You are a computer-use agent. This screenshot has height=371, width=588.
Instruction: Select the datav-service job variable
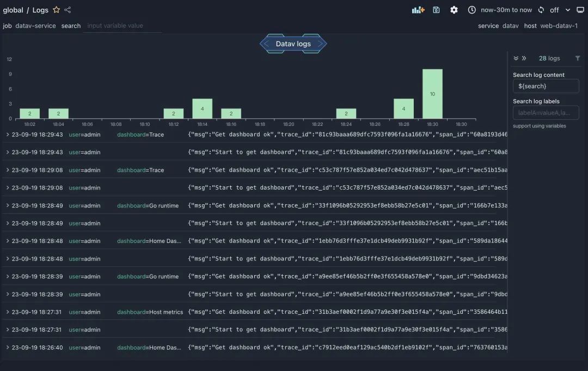click(36, 26)
